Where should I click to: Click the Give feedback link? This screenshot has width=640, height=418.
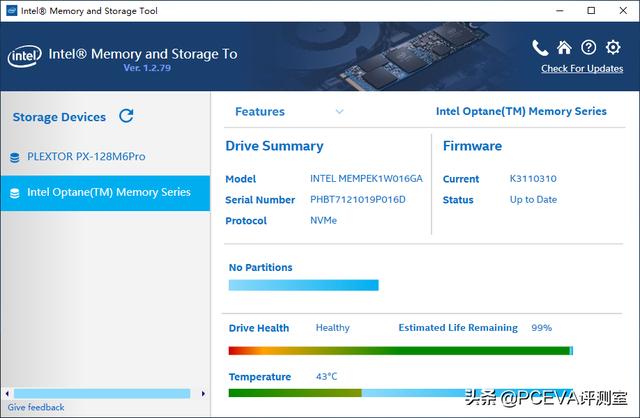36,407
